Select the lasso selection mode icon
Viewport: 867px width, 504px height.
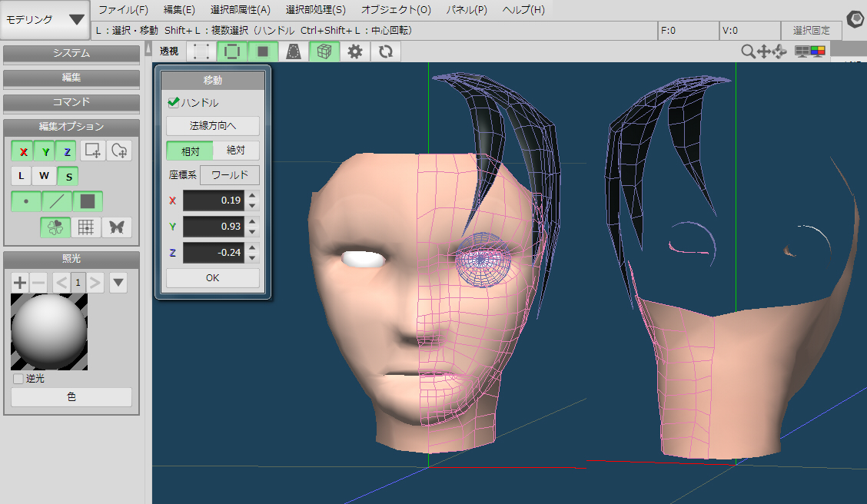(119, 151)
